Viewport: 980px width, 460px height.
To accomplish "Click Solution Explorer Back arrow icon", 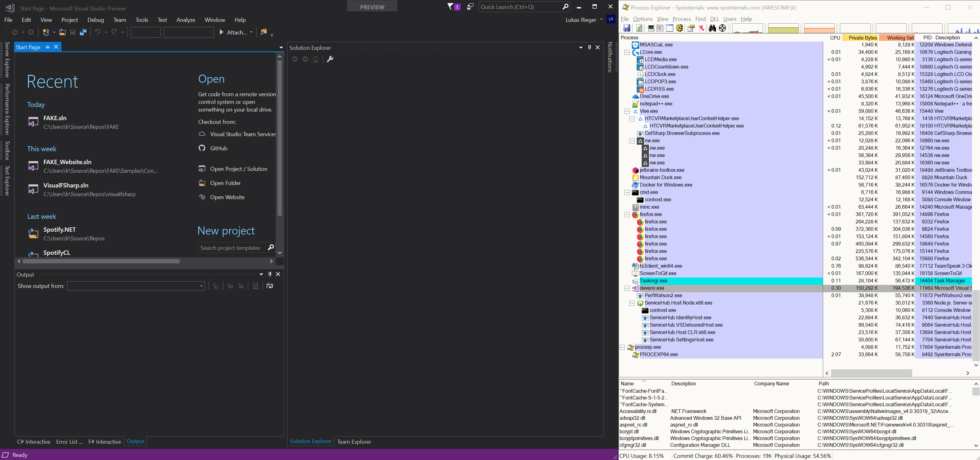I will click(294, 59).
